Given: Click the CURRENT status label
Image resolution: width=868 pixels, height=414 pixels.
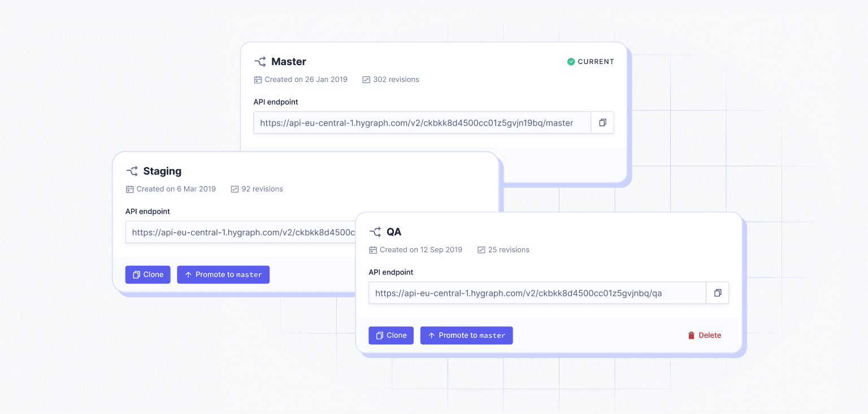Looking at the screenshot, I should tap(596, 62).
